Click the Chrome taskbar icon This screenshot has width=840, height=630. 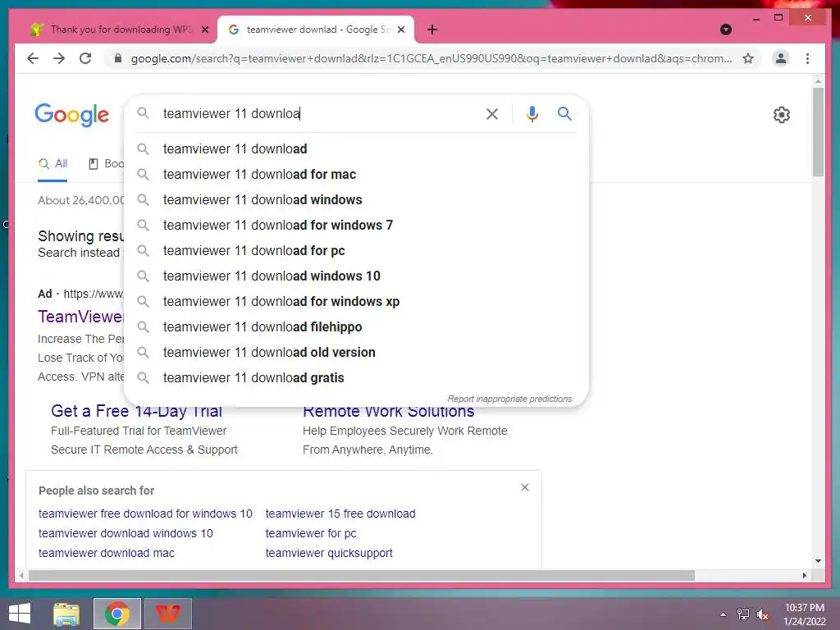pyautogui.click(x=116, y=614)
